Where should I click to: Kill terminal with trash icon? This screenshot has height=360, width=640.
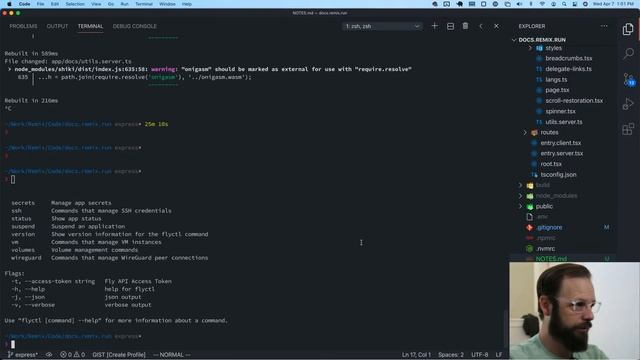(x=465, y=26)
